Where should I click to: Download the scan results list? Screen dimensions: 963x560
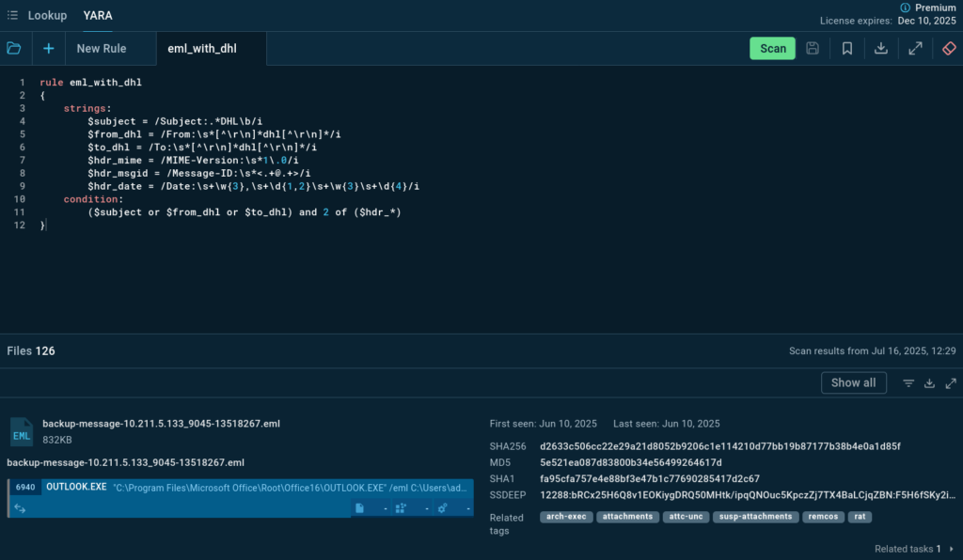pos(929,383)
